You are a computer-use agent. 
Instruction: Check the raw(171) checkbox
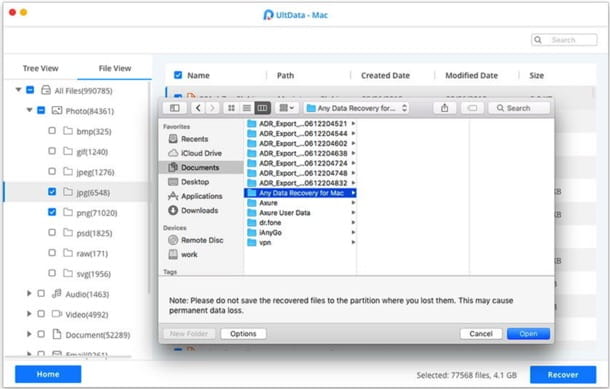coord(52,253)
